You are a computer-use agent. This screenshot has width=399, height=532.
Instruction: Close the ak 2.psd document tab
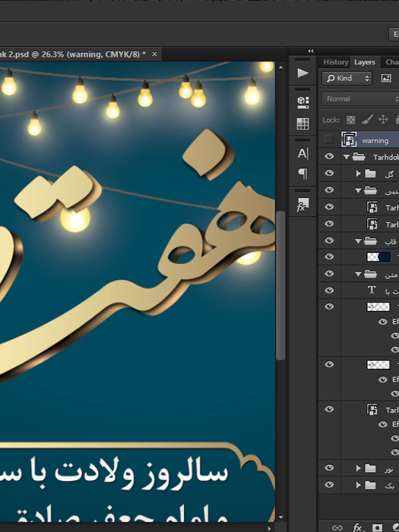154,54
